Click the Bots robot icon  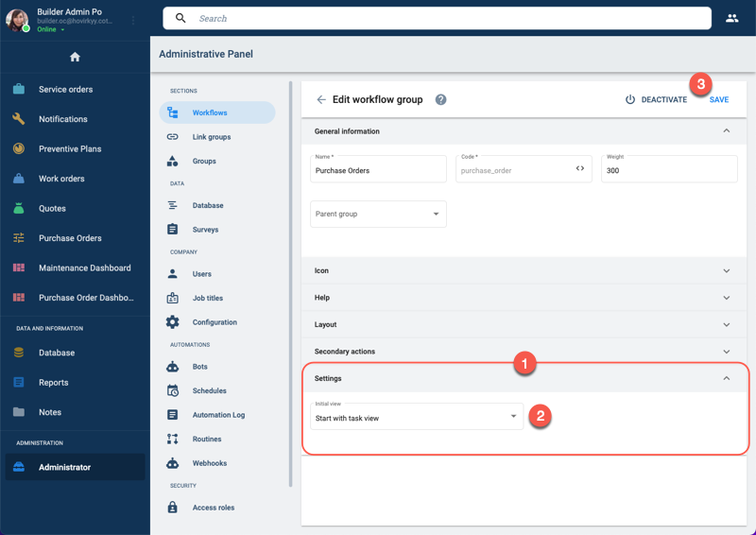coord(173,367)
